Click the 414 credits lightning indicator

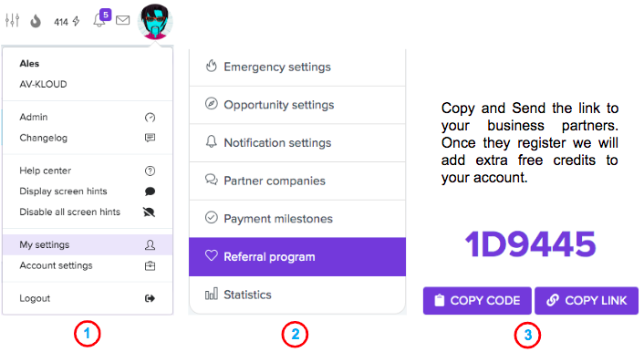point(67,21)
